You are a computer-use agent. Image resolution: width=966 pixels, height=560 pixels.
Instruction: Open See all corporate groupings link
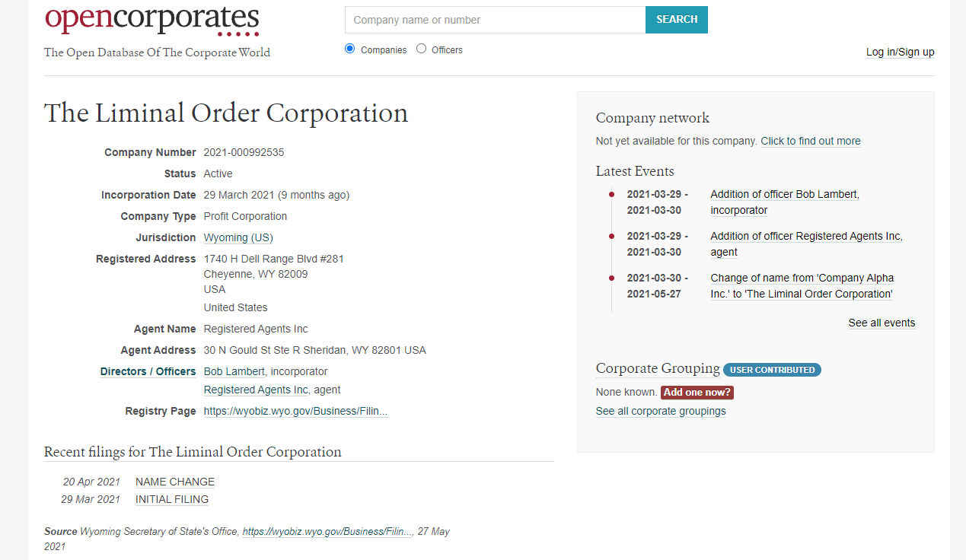[661, 411]
